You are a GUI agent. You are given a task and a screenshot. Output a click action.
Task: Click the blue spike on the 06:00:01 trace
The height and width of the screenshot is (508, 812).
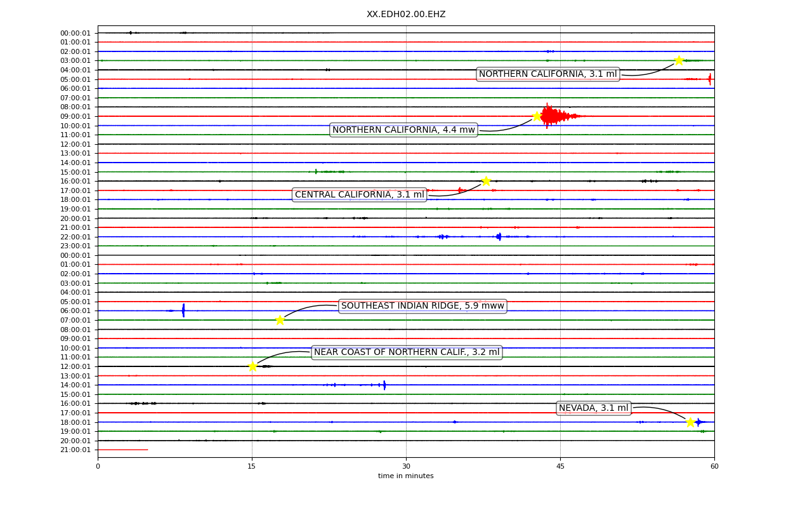183,311
